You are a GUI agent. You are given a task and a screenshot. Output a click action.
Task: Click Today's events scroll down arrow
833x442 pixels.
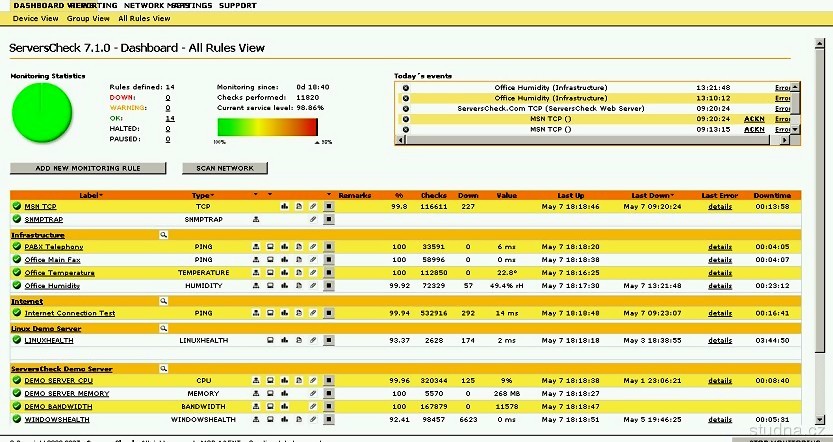(795, 130)
